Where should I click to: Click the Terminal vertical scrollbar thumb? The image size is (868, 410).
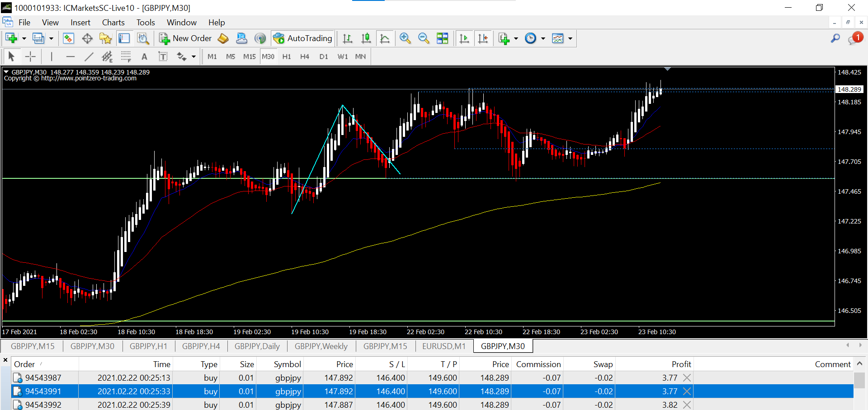coord(859,380)
